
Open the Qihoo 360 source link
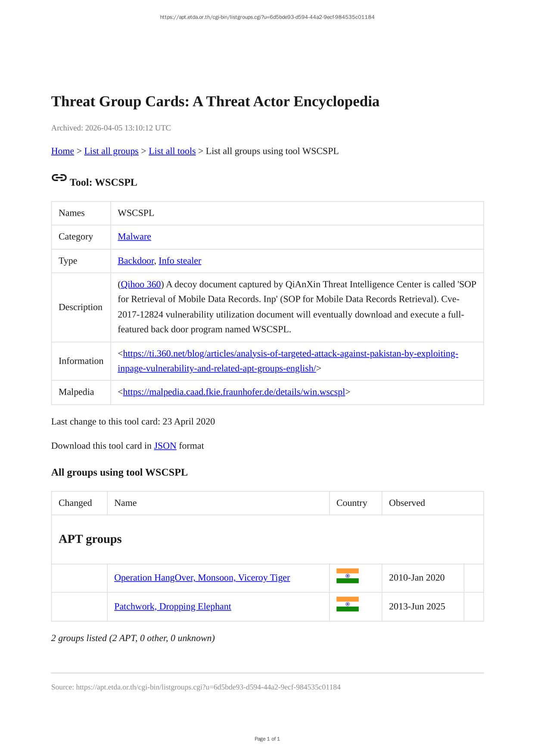click(141, 285)
